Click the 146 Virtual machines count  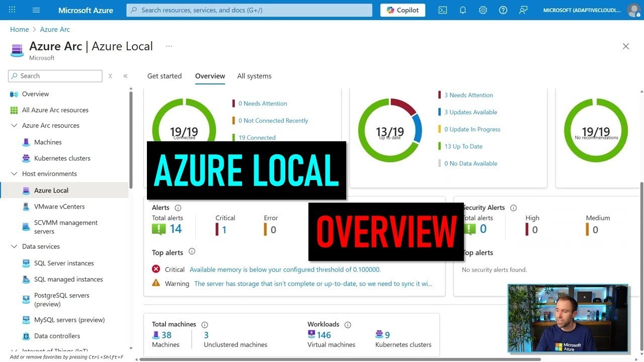[x=324, y=335]
